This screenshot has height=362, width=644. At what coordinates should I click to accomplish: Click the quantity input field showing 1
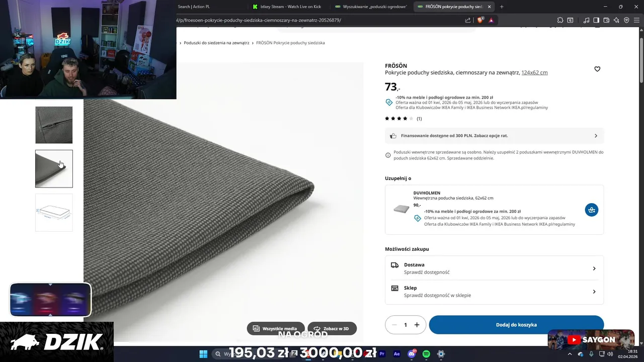406,325
